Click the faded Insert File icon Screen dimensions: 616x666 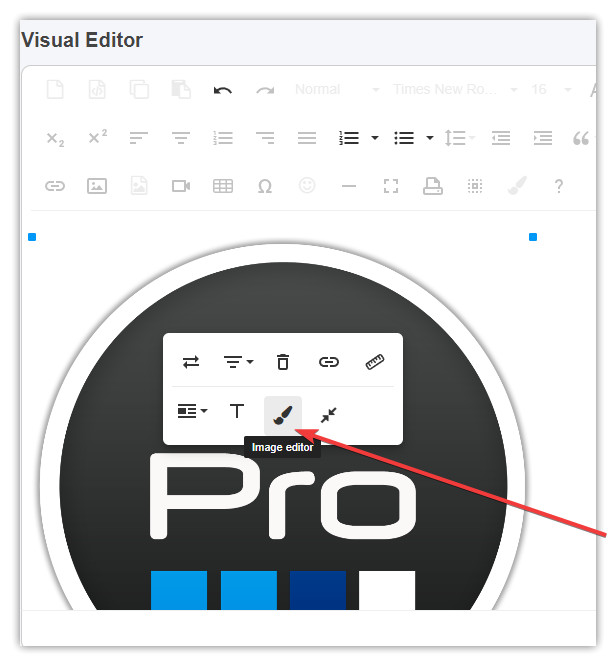[139, 186]
